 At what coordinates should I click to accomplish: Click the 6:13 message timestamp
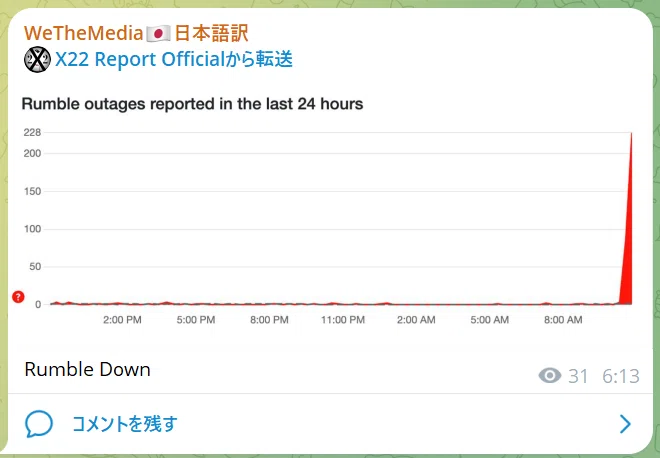point(621,376)
